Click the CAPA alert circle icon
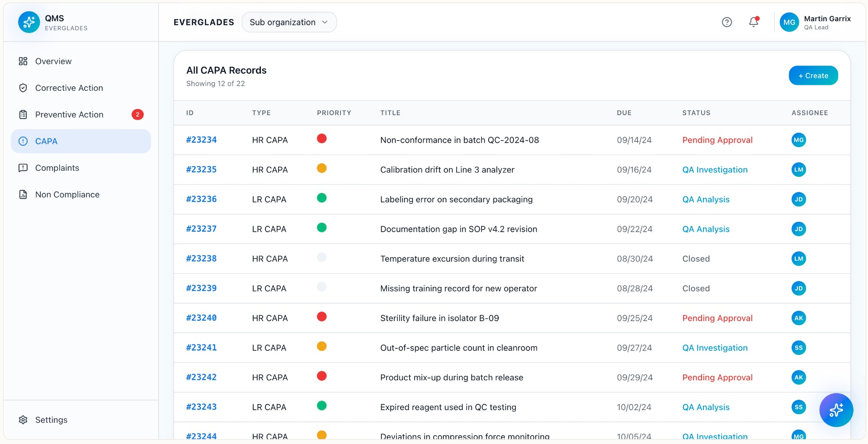868x444 pixels. coord(23,141)
